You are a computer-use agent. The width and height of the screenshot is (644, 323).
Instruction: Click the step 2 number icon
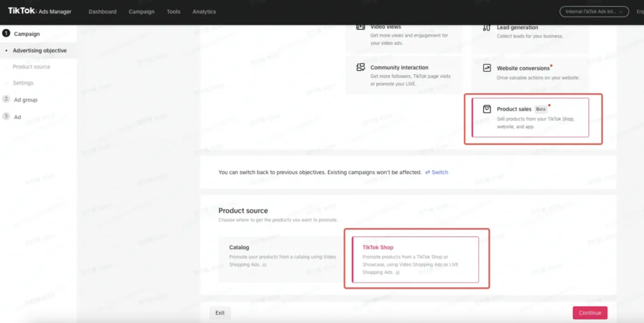point(6,100)
